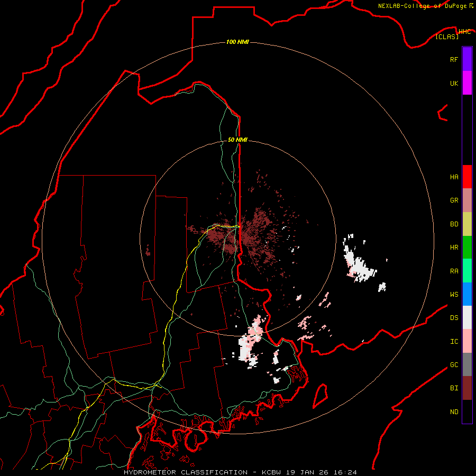
Task: Click the BD legend label
Action: [x=454, y=224]
